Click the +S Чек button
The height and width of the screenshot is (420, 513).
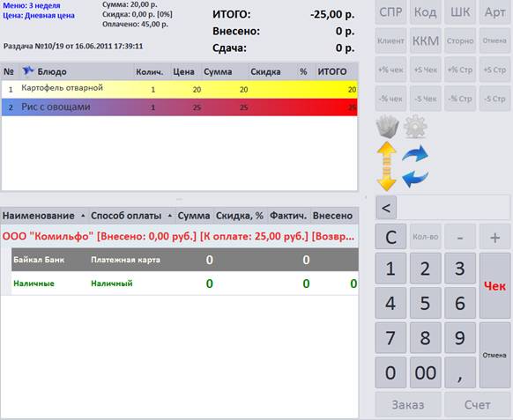[x=426, y=70]
